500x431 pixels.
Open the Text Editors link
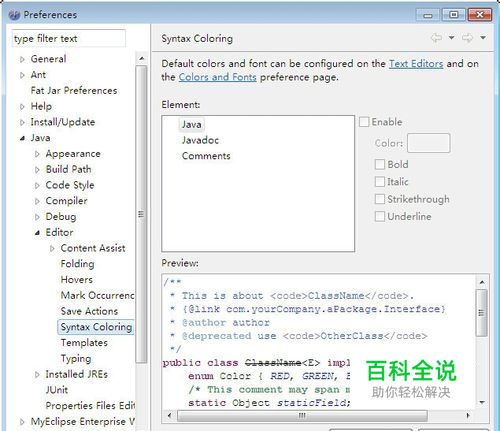pos(416,63)
